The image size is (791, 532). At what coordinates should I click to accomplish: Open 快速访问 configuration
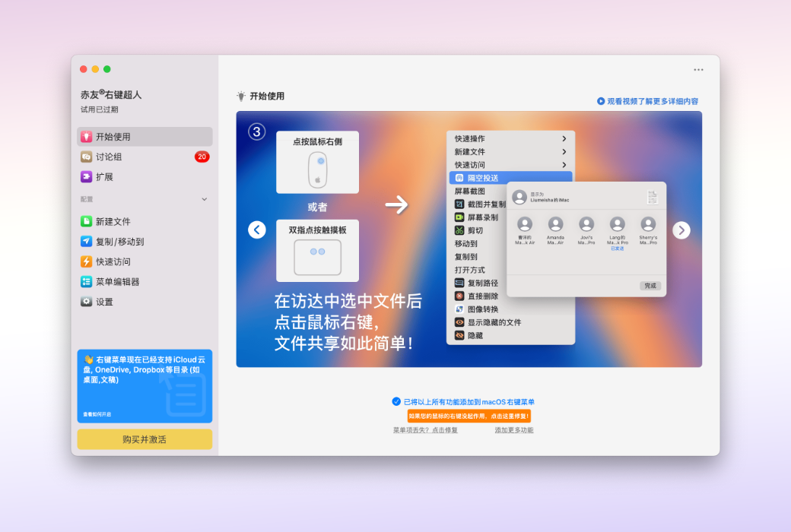(x=145, y=261)
